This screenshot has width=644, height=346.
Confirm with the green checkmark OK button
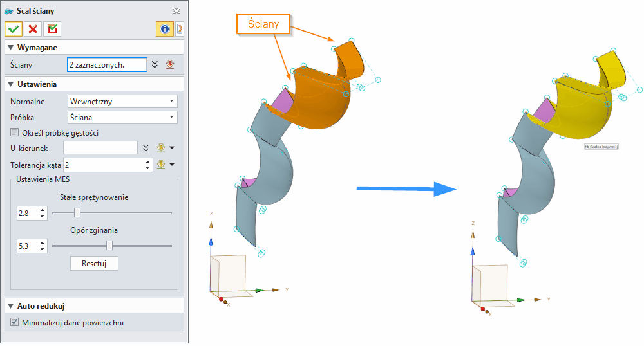(14, 29)
